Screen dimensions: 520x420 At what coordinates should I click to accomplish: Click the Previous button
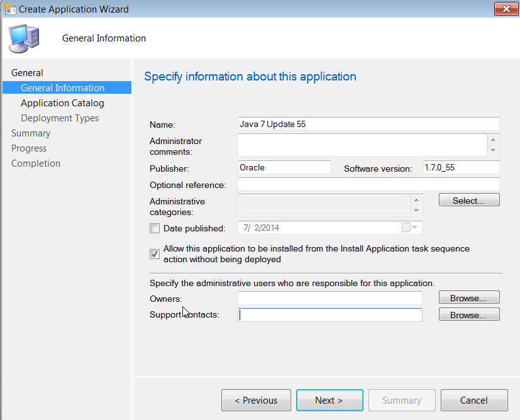point(256,400)
